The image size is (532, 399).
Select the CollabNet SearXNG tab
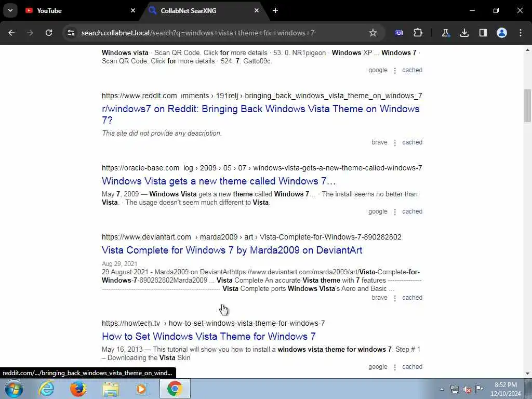pos(204,10)
